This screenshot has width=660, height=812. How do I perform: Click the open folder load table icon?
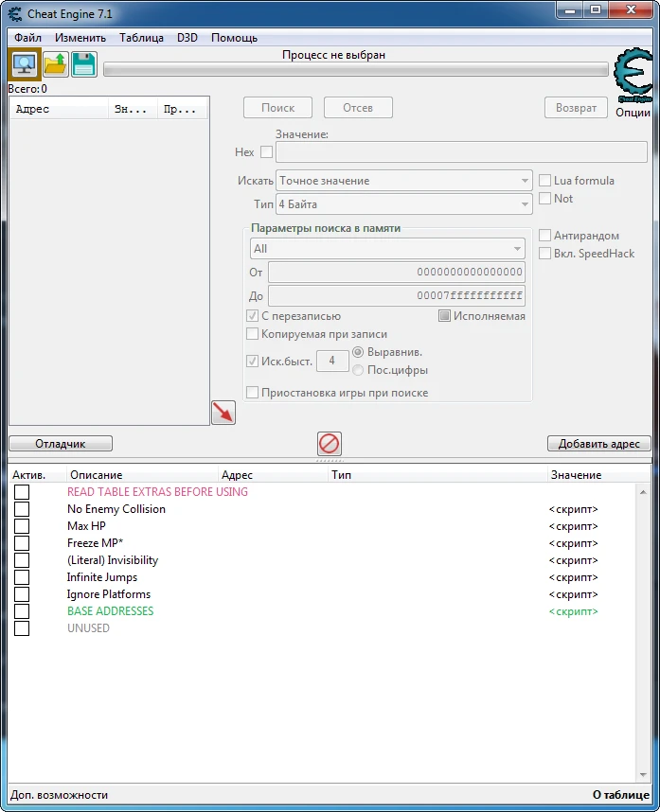tap(56, 64)
